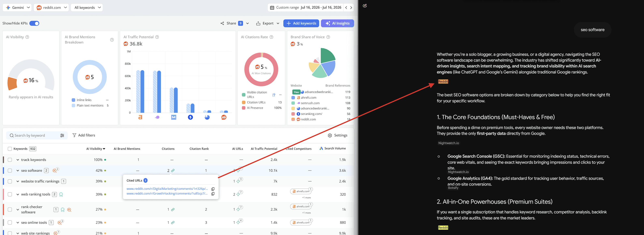Tick the website traffic rankings checkbox

click(10, 181)
